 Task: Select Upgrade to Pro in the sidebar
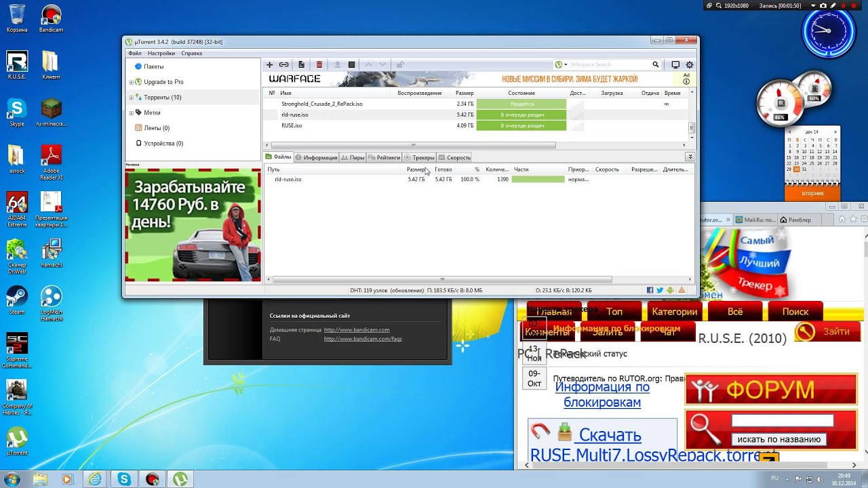[x=163, y=82]
